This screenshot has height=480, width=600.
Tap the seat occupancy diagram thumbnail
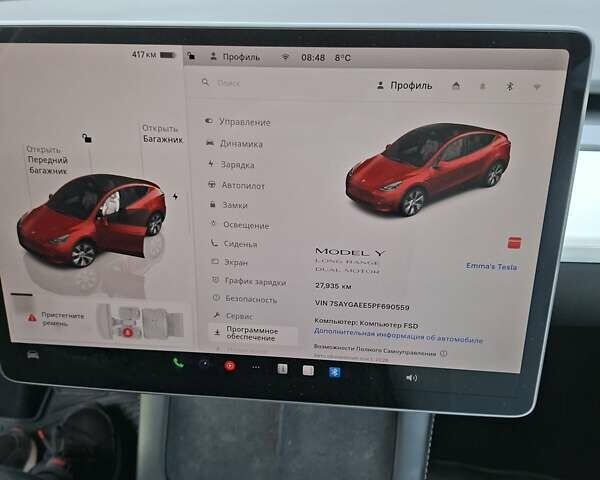point(142,323)
